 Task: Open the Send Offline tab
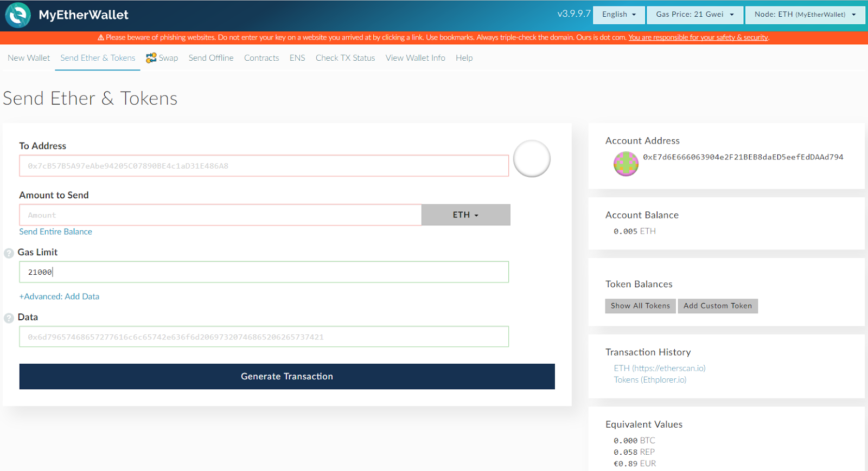(211, 58)
